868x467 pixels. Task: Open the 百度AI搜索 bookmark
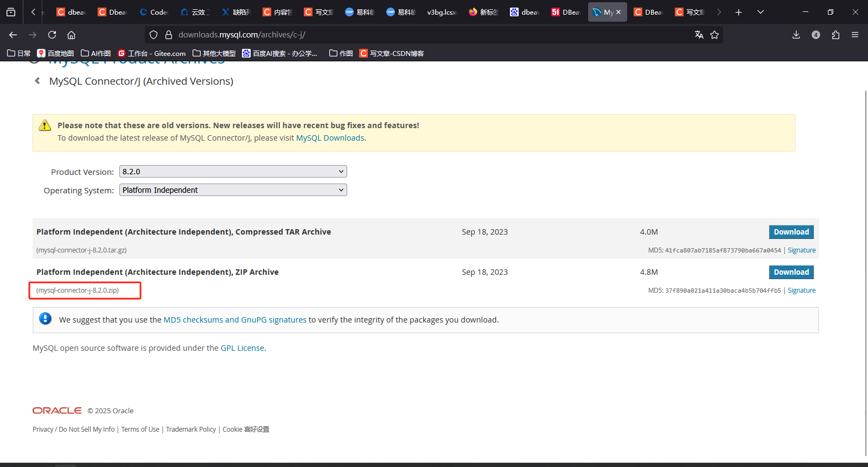point(280,53)
